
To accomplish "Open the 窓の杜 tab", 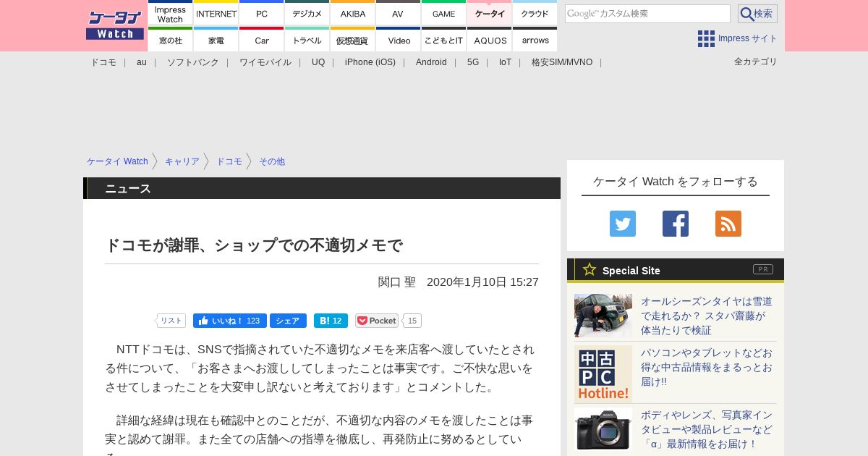I will click(x=170, y=40).
